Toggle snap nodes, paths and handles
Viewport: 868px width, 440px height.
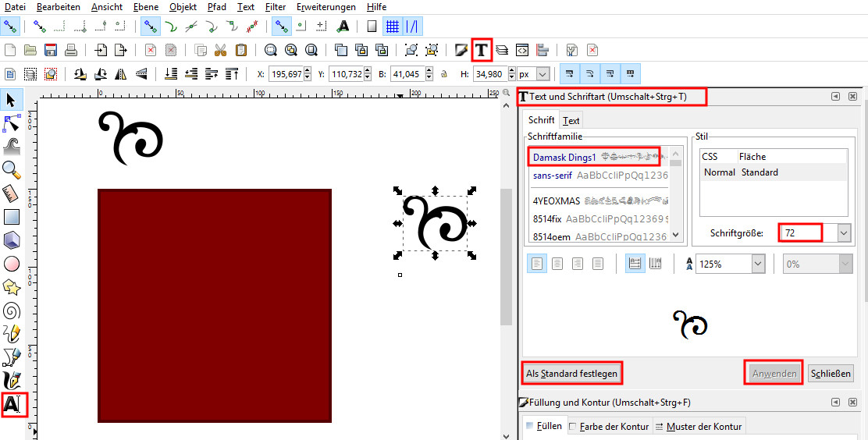coord(149,26)
